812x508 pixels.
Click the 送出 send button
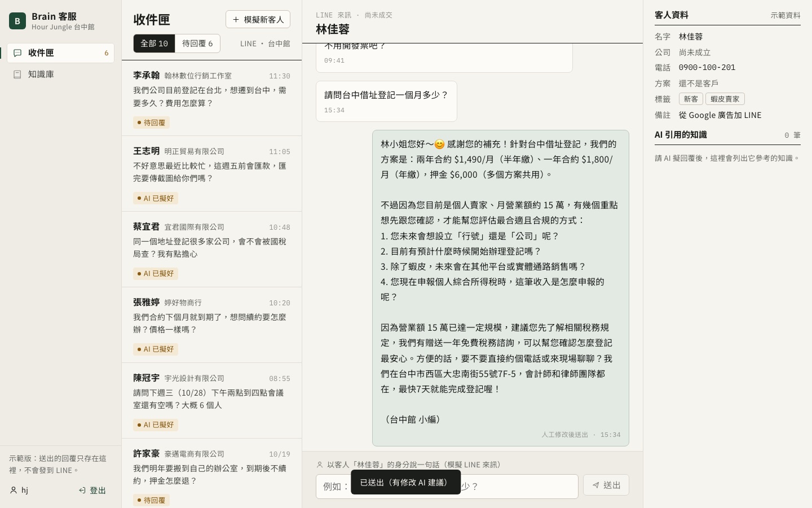(x=606, y=485)
